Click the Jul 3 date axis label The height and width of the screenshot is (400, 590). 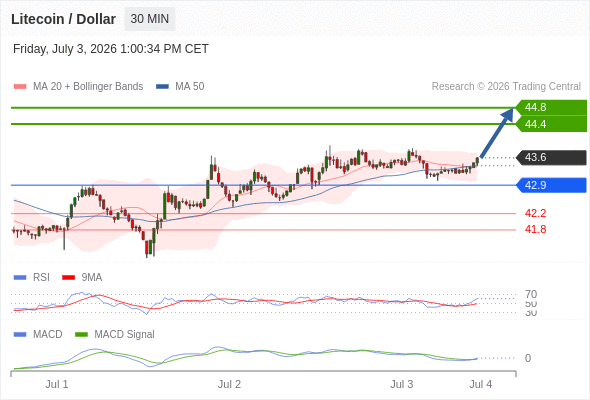point(401,384)
